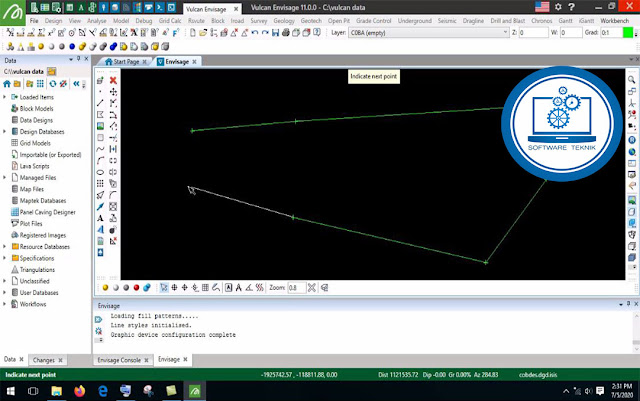Click the US flag language icon
Viewport: 640px width, 401px height.
[x=542, y=7]
